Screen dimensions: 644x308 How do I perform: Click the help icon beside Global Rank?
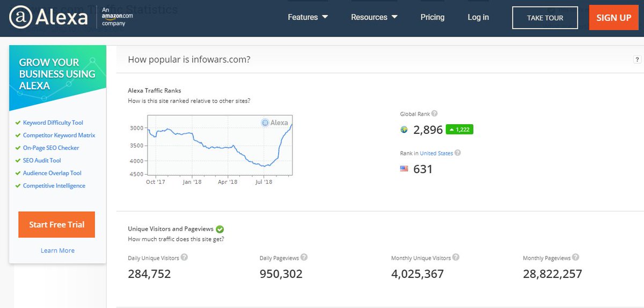[x=434, y=113]
